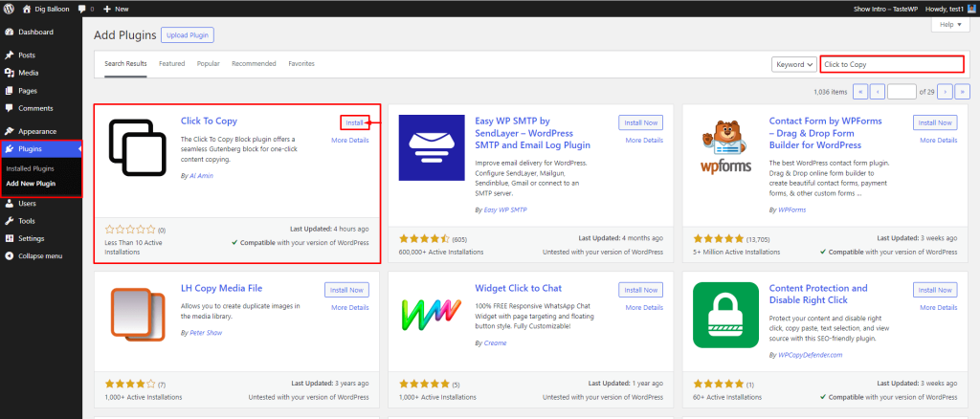
Task: Click the WPForms bear logo
Action: tap(726, 148)
